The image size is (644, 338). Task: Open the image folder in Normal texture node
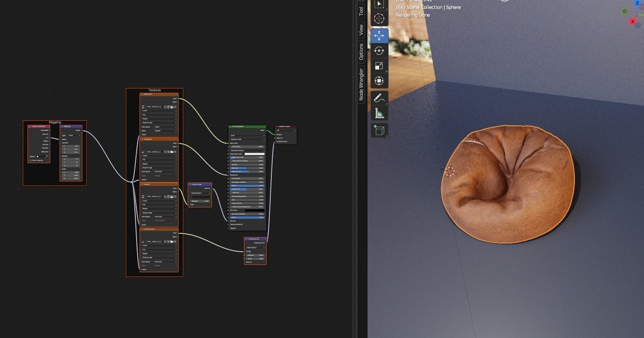[172, 197]
